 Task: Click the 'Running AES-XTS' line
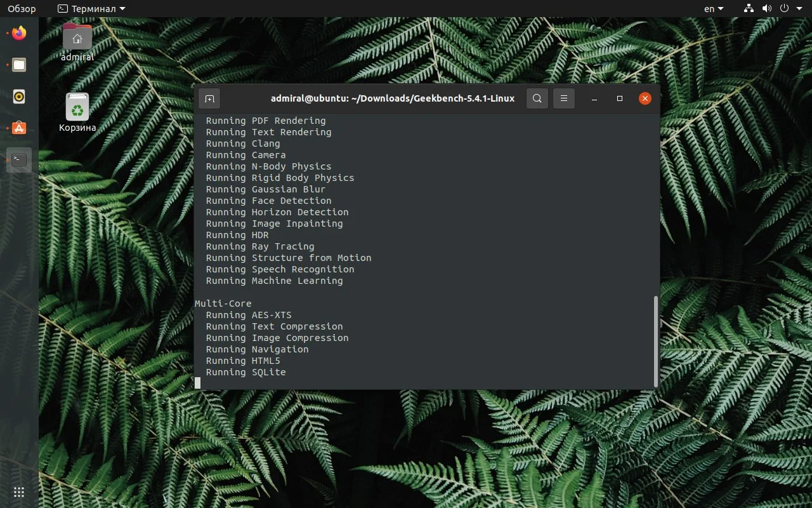click(249, 315)
